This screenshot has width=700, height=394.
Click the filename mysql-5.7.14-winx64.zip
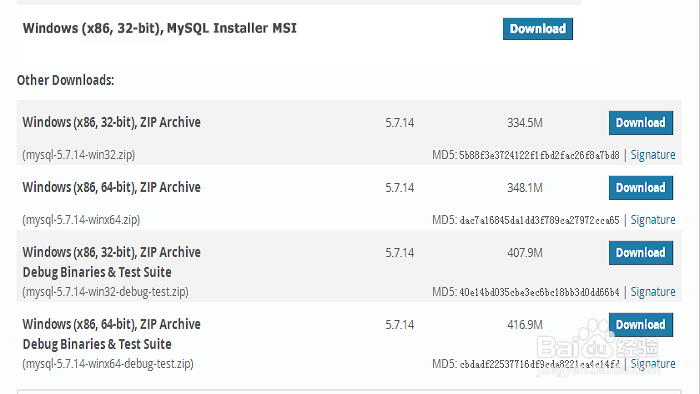81,220
